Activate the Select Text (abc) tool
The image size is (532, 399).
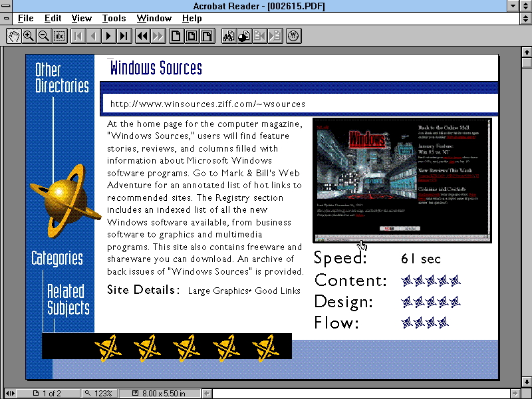[x=59, y=36]
